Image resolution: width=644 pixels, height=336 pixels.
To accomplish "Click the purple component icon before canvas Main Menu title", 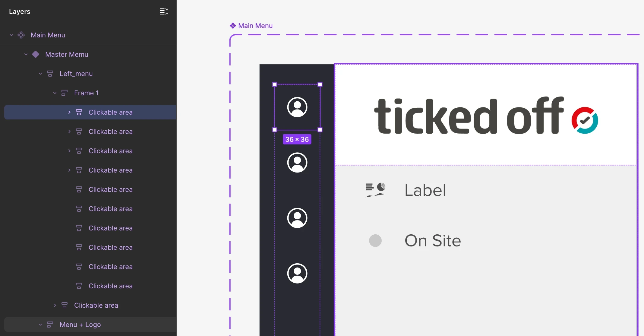I will click(x=233, y=26).
